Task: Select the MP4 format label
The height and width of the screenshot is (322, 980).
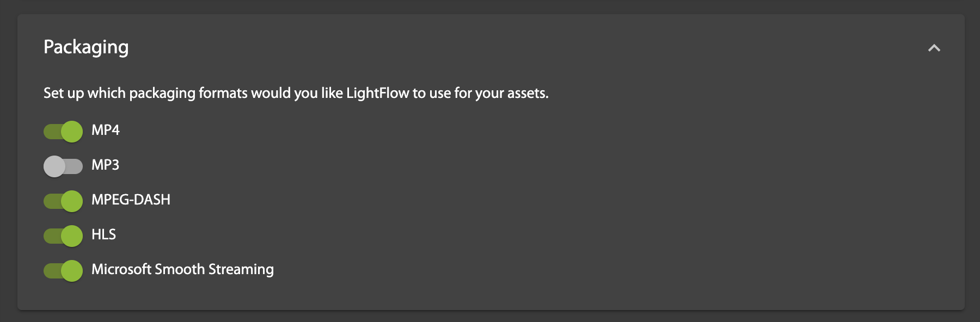Action: (107, 131)
